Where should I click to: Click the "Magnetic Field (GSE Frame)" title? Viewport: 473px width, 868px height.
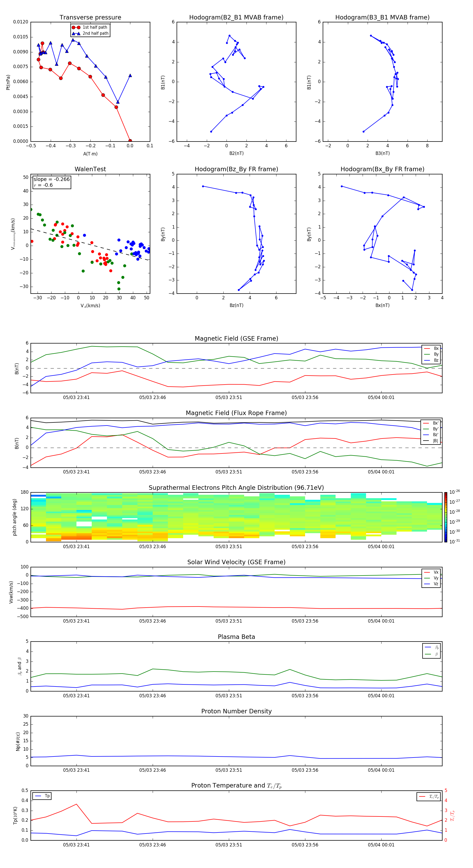[x=236, y=339]
